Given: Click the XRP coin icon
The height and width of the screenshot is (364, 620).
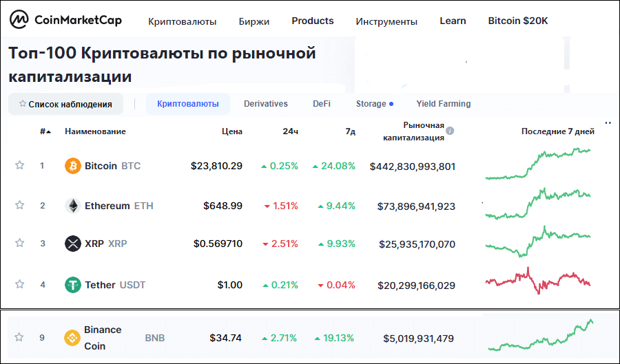Looking at the screenshot, I should pos(72,244).
